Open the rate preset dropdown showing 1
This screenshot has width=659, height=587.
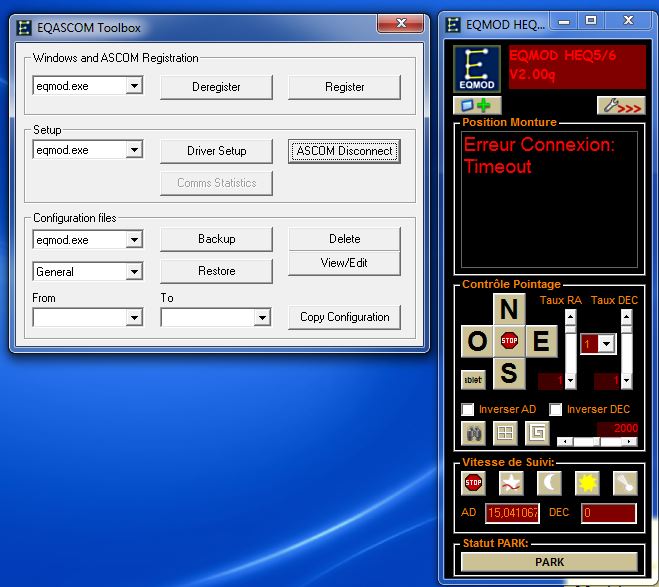[x=606, y=344]
